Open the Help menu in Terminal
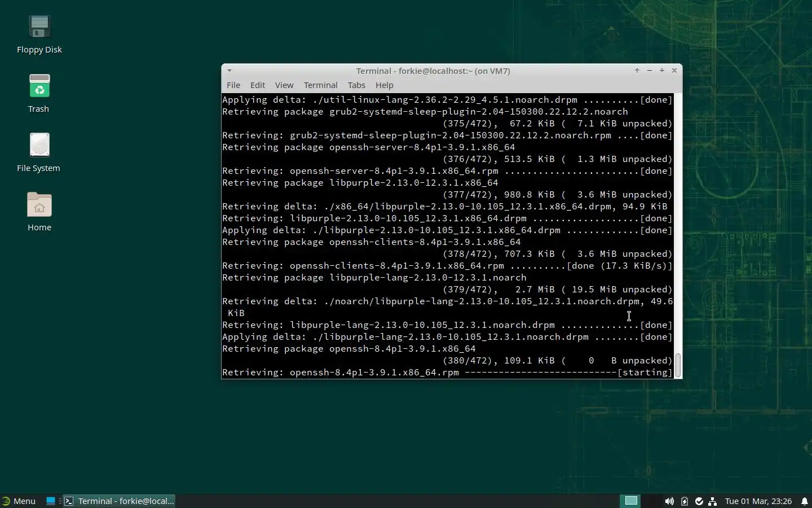The width and height of the screenshot is (812, 508). coord(384,85)
